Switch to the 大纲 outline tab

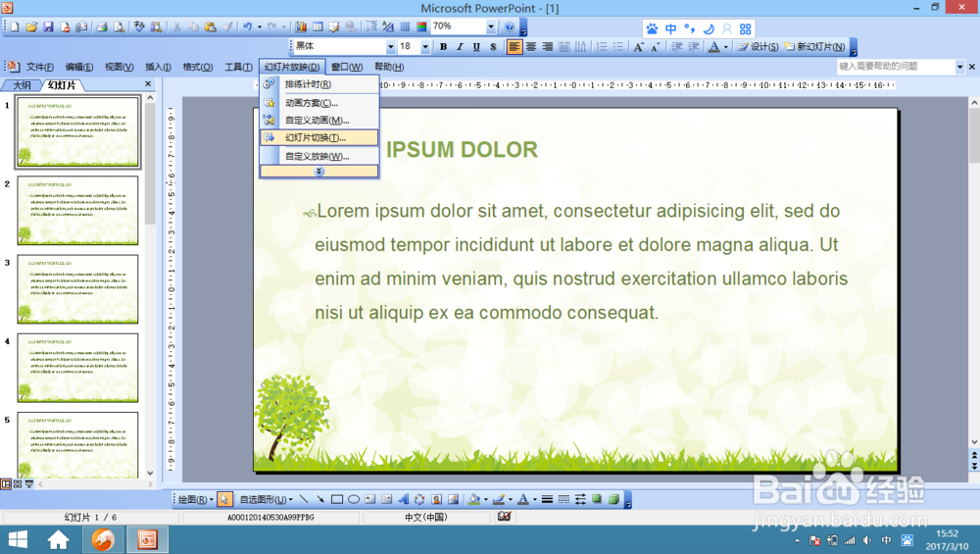coord(22,85)
